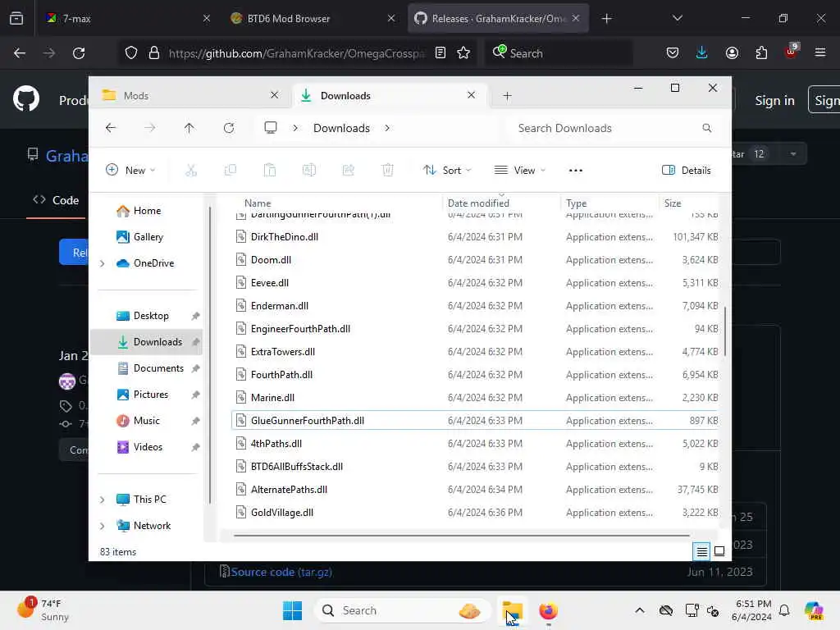Open Firefox downloads panel
Screen dimensions: 840x630
click(702, 53)
